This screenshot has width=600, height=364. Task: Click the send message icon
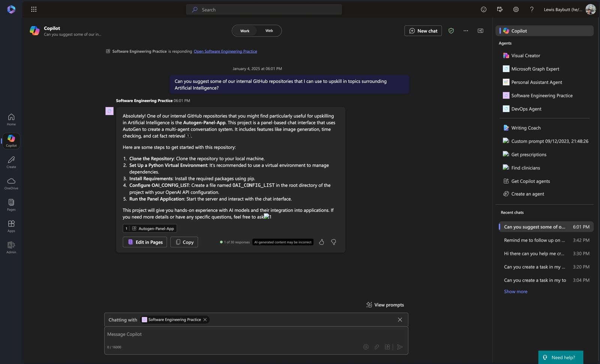click(x=400, y=347)
